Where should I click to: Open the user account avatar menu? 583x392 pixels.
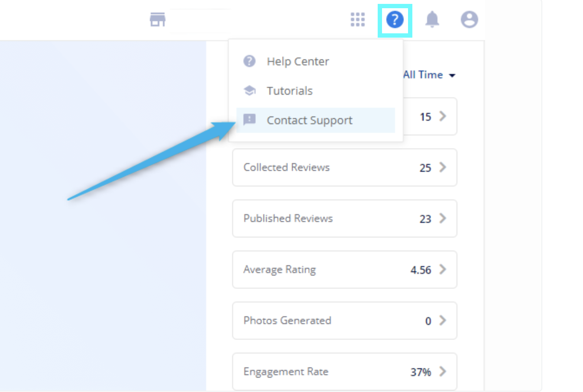click(x=469, y=19)
